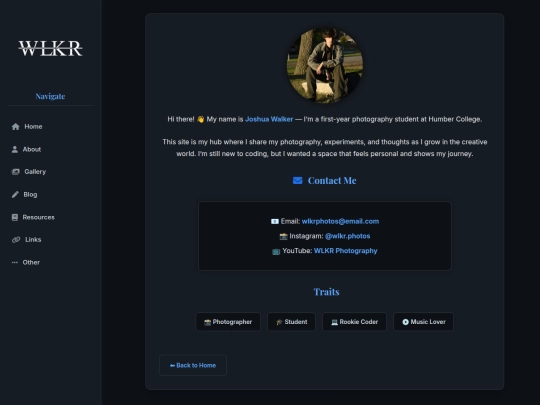The height and width of the screenshot is (405, 540).
Task: Click the chain icon beside Links
Action: [x=16, y=240]
